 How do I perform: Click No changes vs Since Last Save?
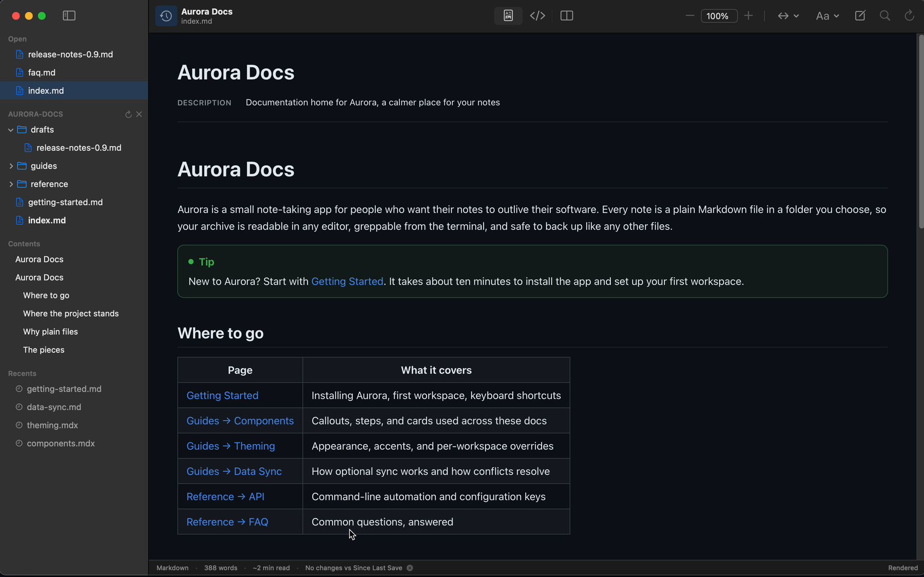click(x=354, y=568)
